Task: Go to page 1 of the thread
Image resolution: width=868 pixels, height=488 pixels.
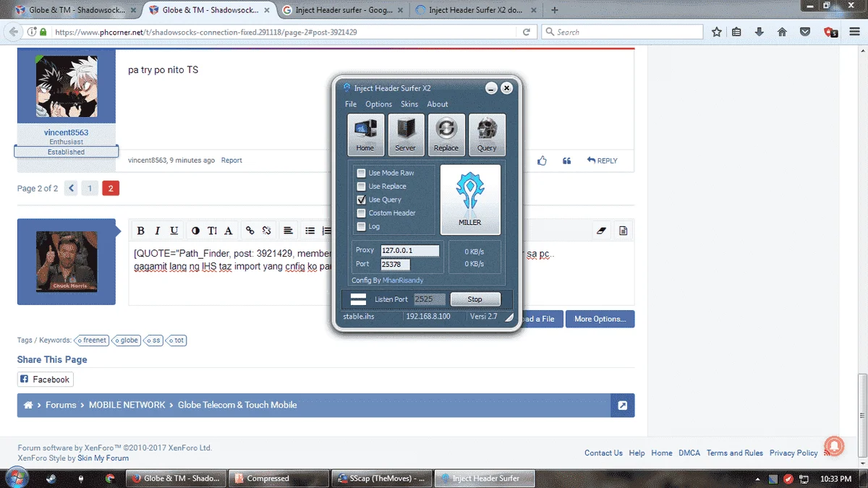Action: click(x=90, y=189)
